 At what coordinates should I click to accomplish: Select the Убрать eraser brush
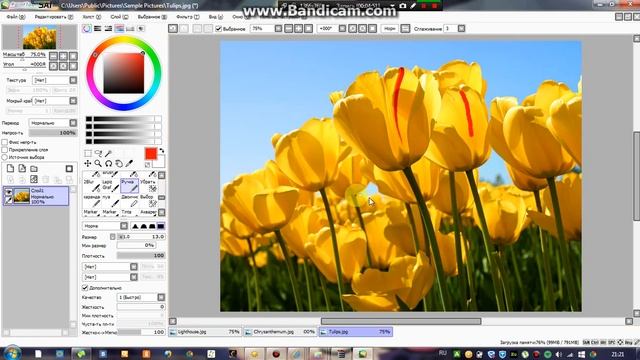[x=148, y=186]
